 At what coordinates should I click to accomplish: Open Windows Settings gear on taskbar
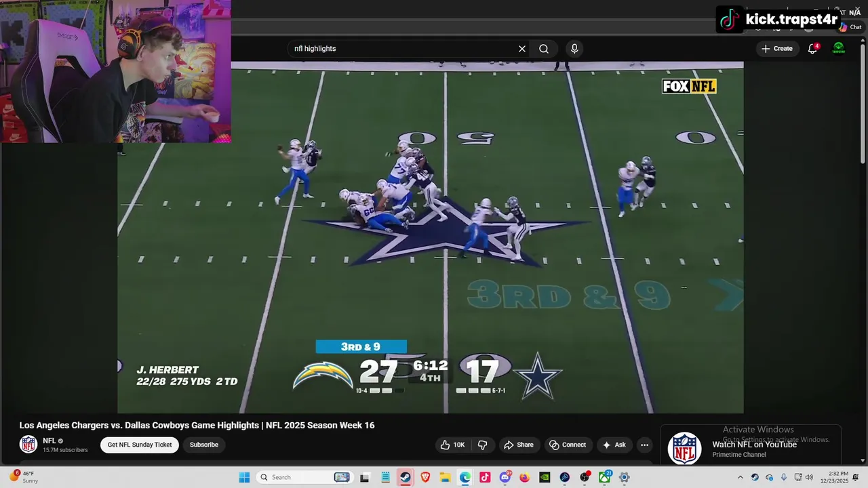point(625,477)
